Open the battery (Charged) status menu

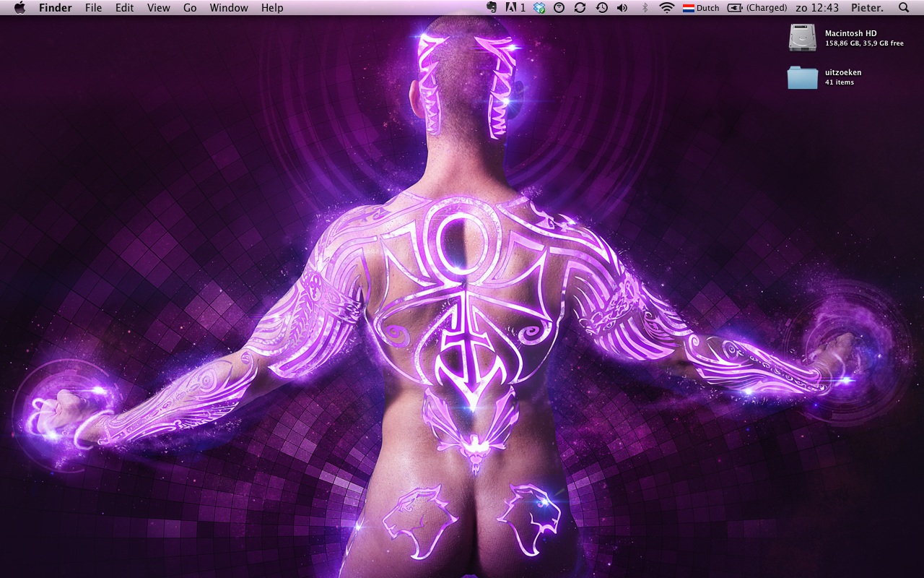(757, 8)
